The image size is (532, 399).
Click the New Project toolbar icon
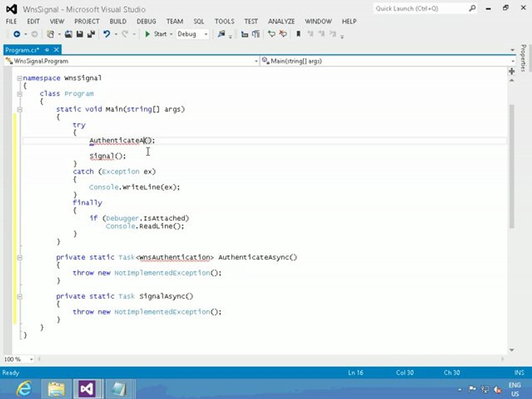coord(50,34)
